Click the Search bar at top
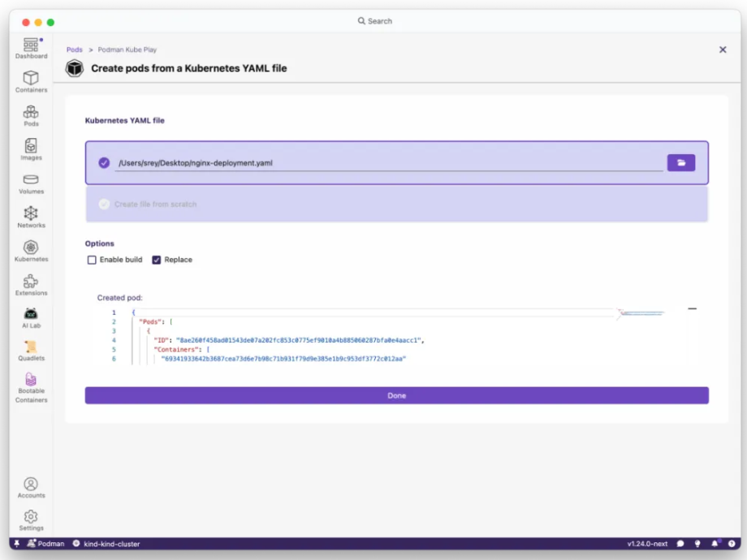Screen dimensions: 747x560 (375, 21)
